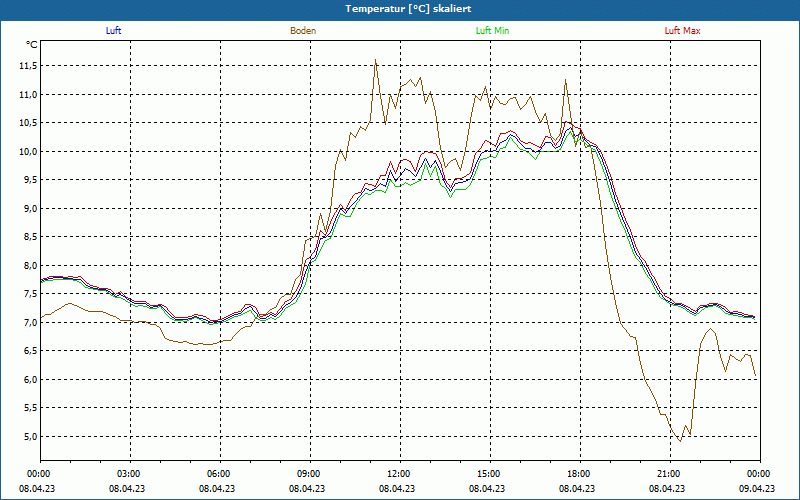This screenshot has height=500, width=800.
Task: Click the '°C' unit label on the axis
Action: pyautogui.click(x=31, y=45)
